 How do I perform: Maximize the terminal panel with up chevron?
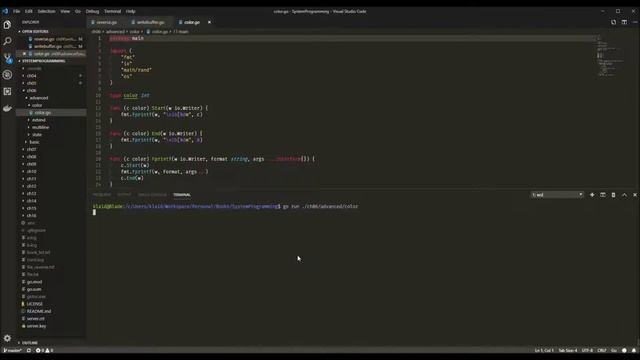click(x=624, y=195)
